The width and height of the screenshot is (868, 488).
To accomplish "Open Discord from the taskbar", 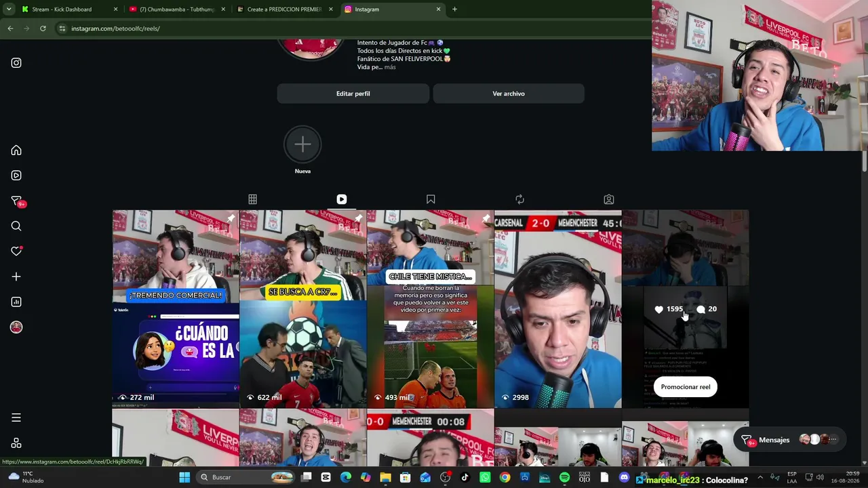I will (x=625, y=477).
